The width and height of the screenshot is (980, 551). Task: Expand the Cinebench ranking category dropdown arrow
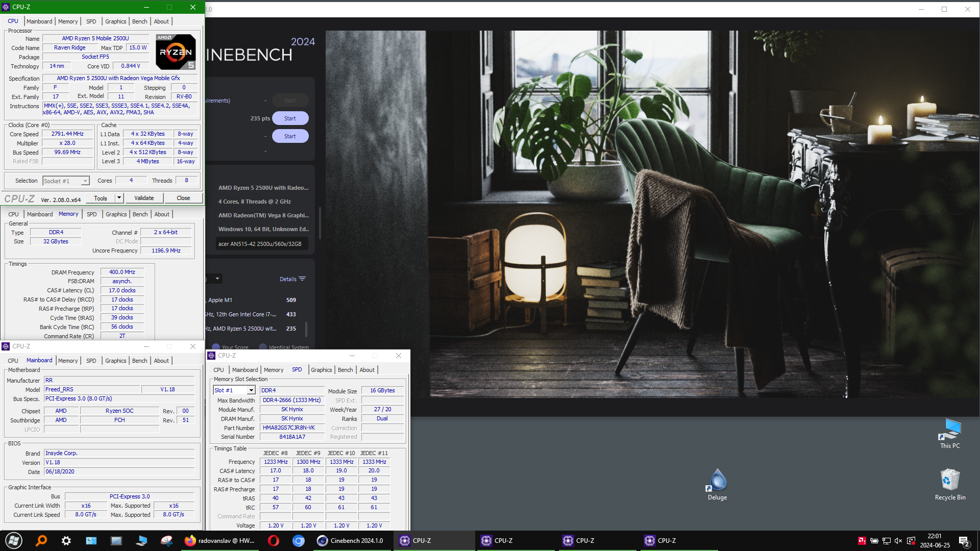click(x=217, y=279)
